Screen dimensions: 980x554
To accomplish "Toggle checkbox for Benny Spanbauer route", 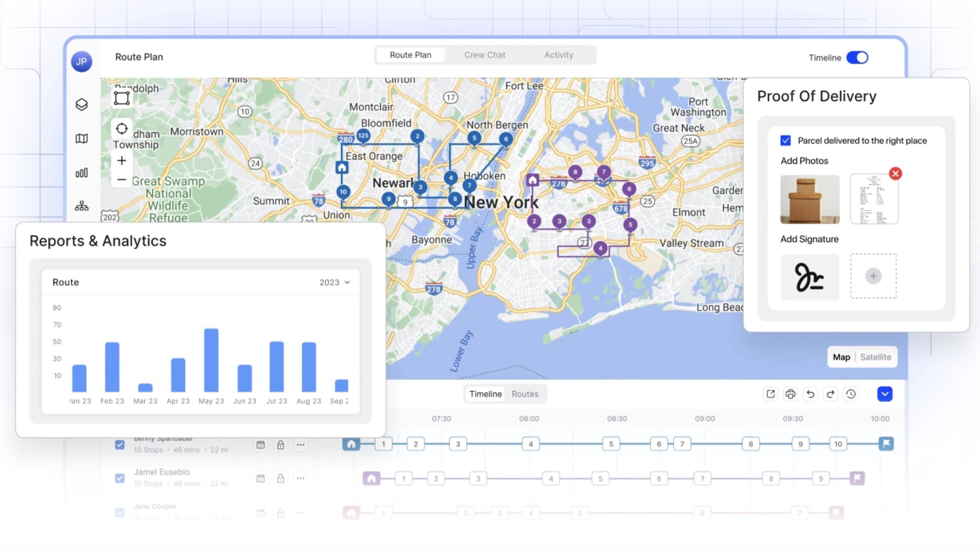I will (120, 444).
